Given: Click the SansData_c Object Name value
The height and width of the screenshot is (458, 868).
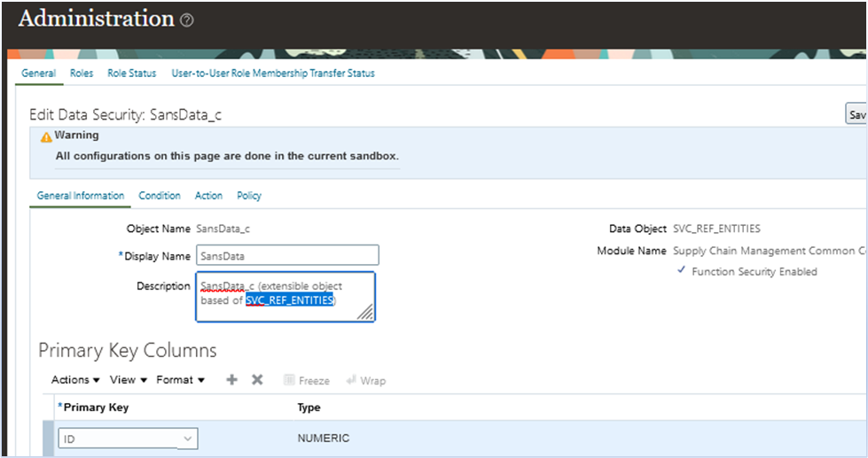Looking at the screenshot, I should [x=223, y=229].
